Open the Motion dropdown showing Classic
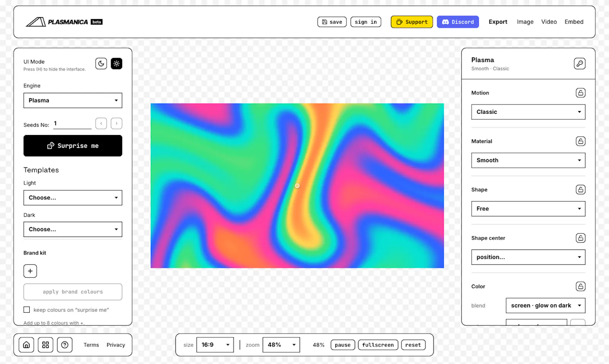Image resolution: width=609 pixels, height=364 pixels. coord(528,112)
